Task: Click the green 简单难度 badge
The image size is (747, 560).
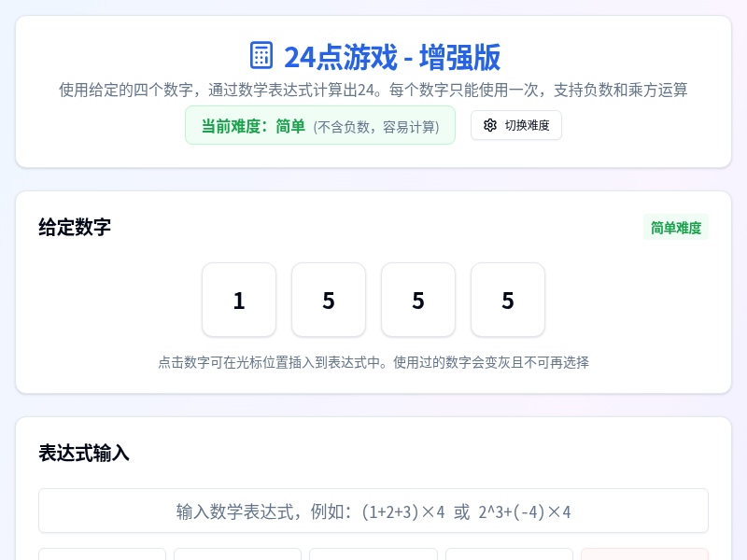Action: click(x=675, y=227)
